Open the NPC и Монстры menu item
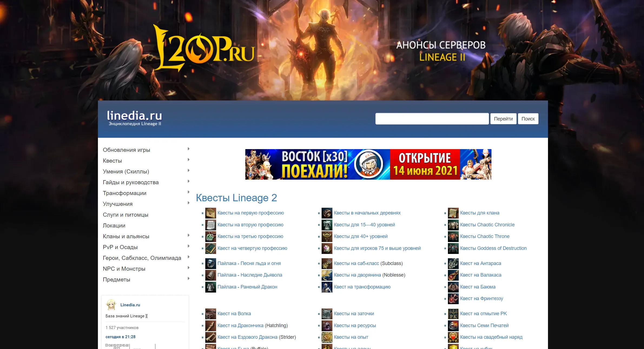Viewport: 644px width, 349px height. pos(124,269)
